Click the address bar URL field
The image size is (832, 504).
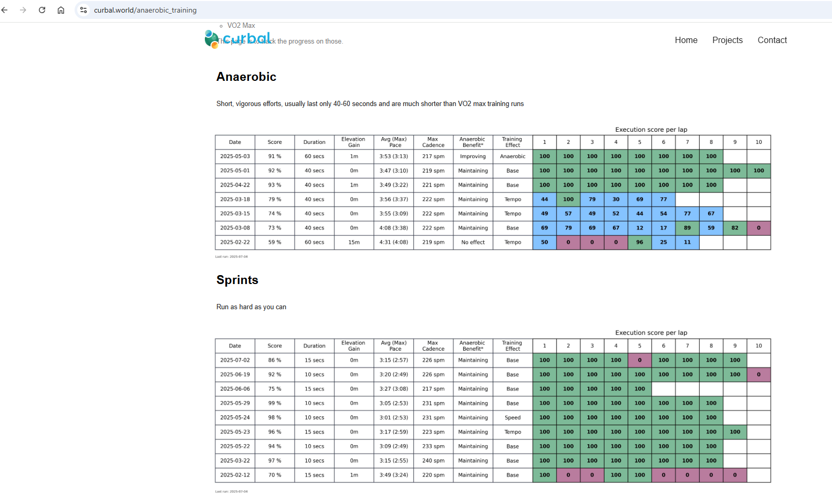click(x=315, y=10)
